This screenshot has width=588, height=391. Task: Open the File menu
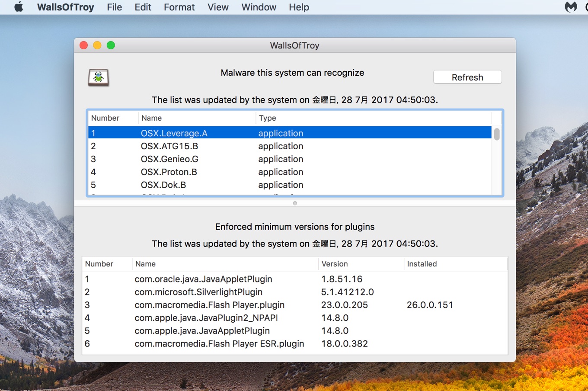pyautogui.click(x=114, y=7)
